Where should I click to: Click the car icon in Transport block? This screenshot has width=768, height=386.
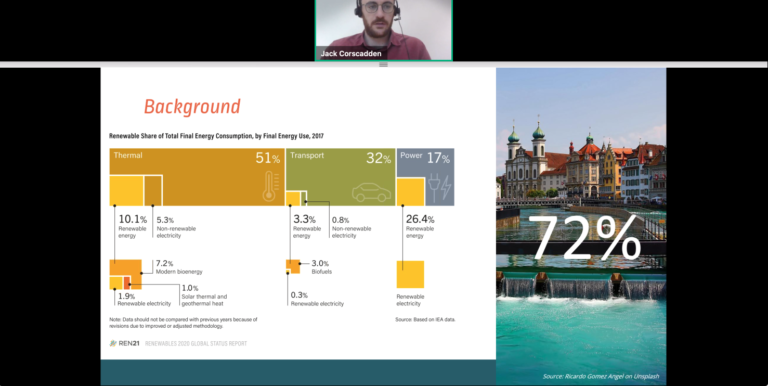click(372, 193)
